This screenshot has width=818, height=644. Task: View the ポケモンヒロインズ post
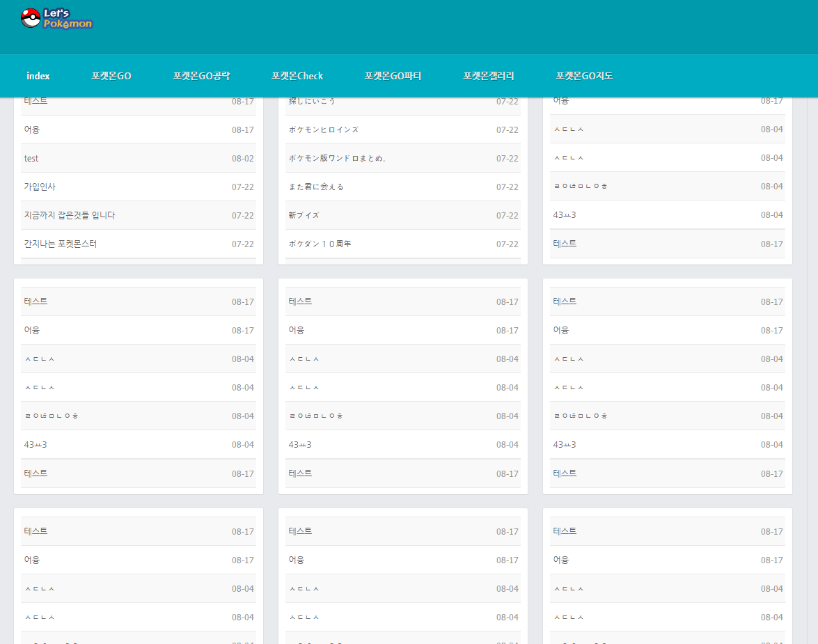(x=324, y=130)
